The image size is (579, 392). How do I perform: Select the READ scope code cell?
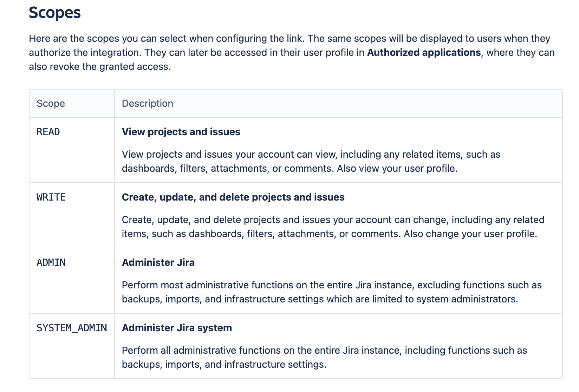(48, 132)
